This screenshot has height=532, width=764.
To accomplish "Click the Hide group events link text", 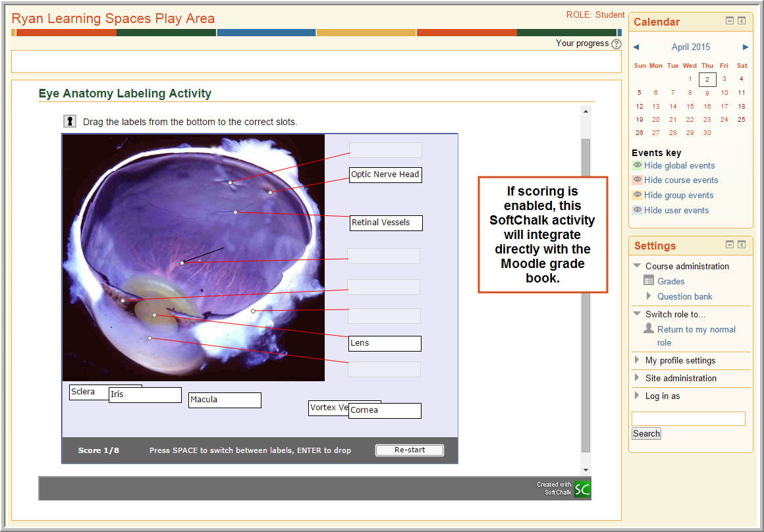I will [x=679, y=196].
